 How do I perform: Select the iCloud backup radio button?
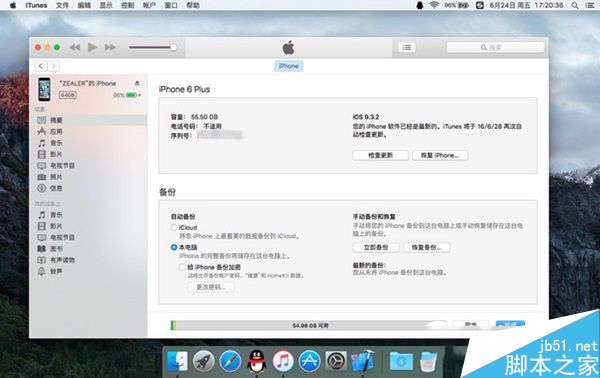coord(174,227)
